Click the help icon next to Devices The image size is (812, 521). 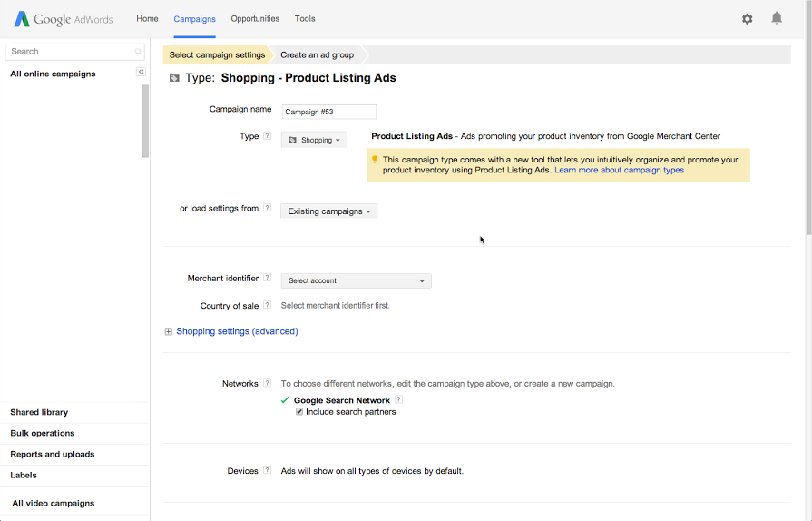[x=268, y=470]
